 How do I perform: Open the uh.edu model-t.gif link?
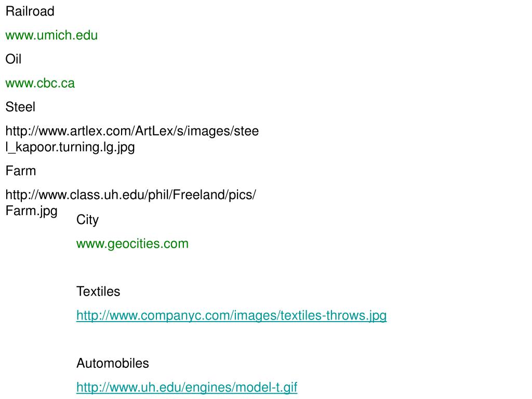pos(187,387)
